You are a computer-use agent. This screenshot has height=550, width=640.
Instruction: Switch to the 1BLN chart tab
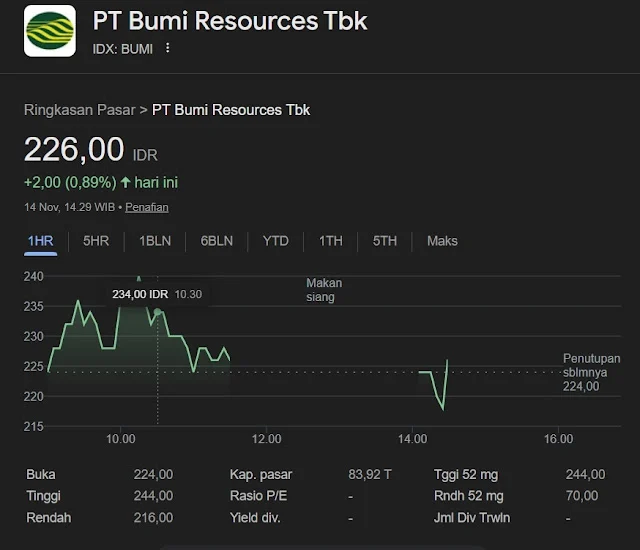click(155, 241)
